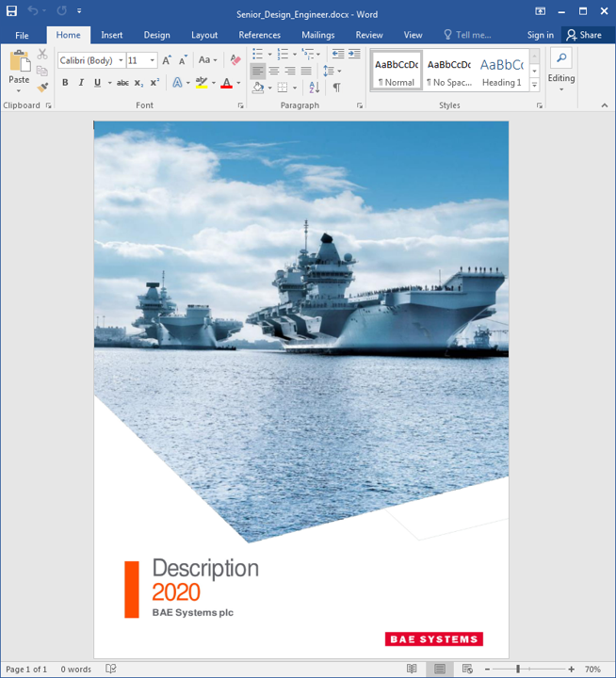The height and width of the screenshot is (678, 616).
Task: Switch to the View tab
Action: tap(413, 35)
